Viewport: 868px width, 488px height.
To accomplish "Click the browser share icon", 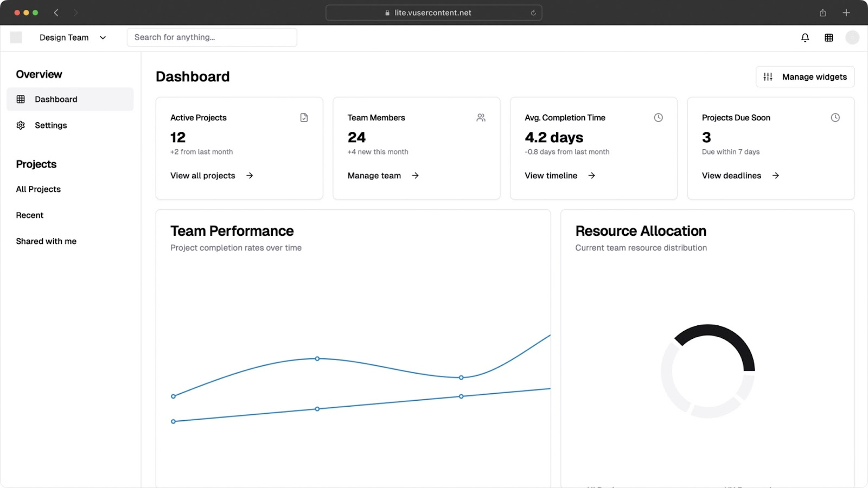I will (x=822, y=13).
